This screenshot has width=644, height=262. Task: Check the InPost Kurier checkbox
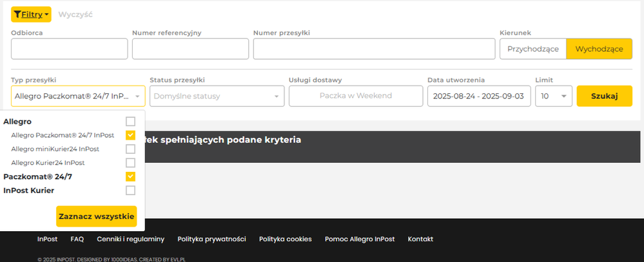tap(131, 191)
